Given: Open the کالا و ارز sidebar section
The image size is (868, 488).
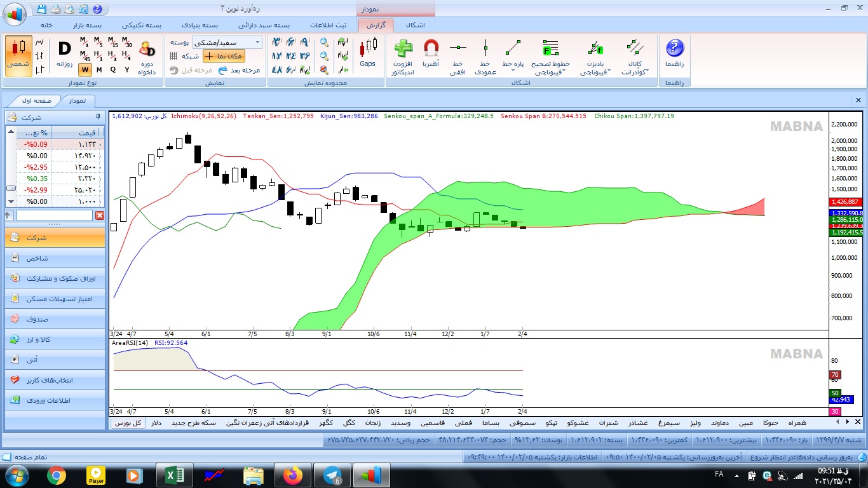Looking at the screenshot, I should (55, 339).
